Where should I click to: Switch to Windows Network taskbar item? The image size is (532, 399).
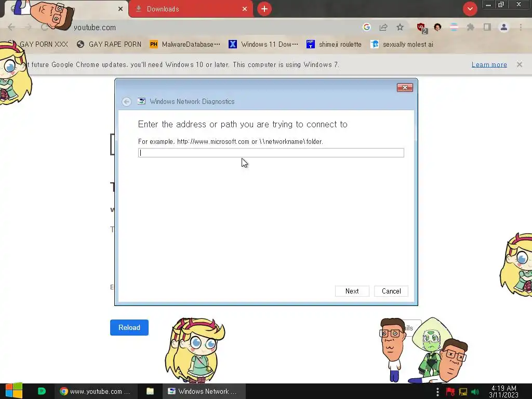tap(204, 392)
